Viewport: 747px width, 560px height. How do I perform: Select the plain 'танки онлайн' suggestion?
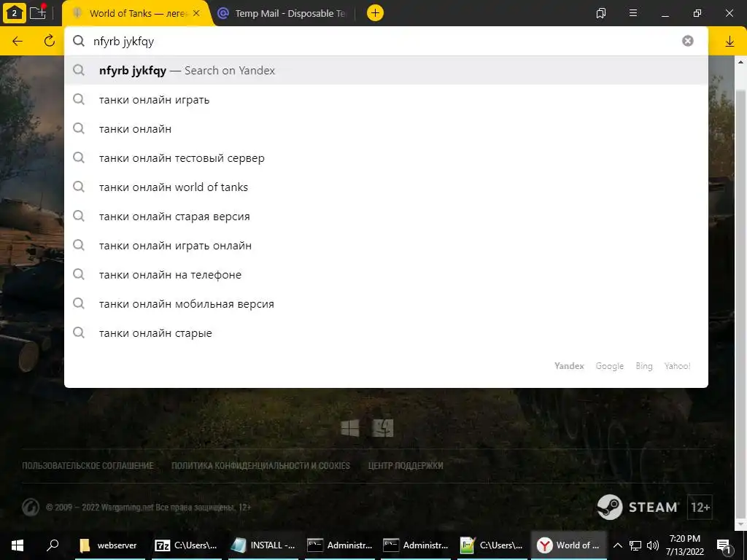[386, 128]
